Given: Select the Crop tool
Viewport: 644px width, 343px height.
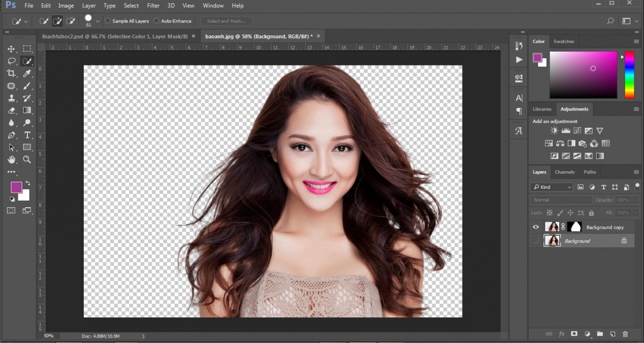Looking at the screenshot, I should coord(11,74).
